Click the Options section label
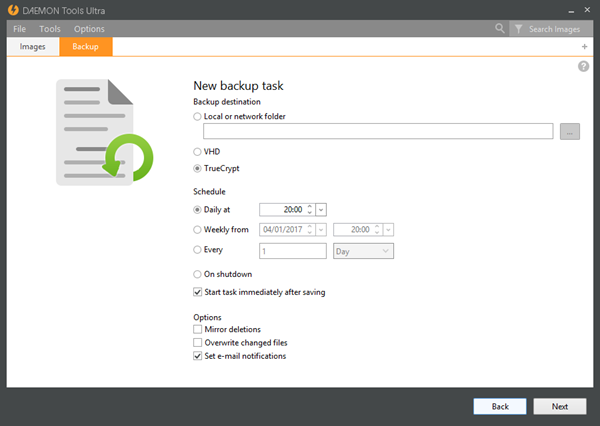This screenshot has width=600, height=426. (207, 317)
